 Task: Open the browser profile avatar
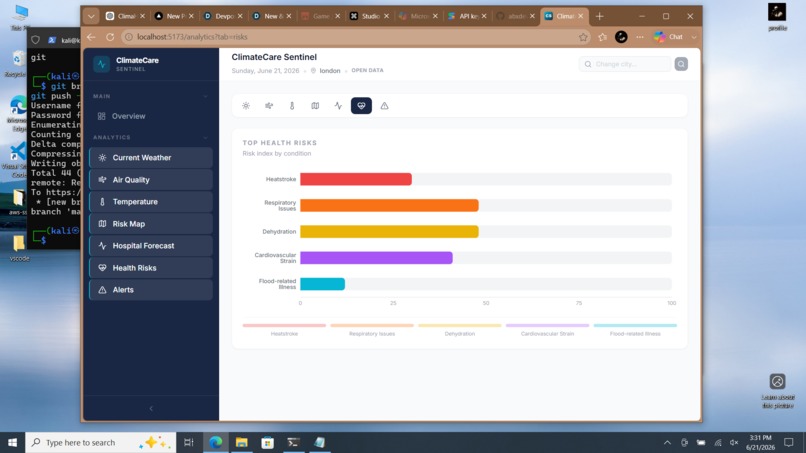click(x=621, y=37)
